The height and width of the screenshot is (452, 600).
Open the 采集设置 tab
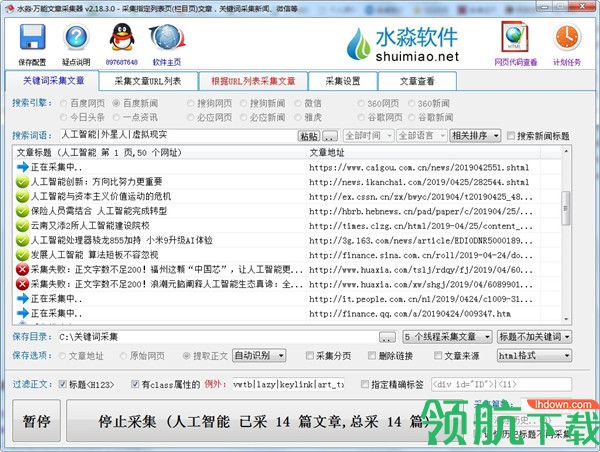click(342, 81)
